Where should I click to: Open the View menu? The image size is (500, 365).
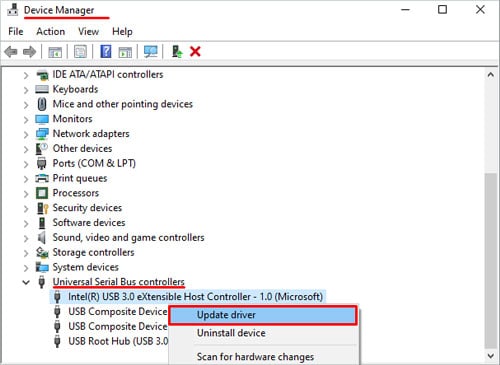(x=88, y=32)
